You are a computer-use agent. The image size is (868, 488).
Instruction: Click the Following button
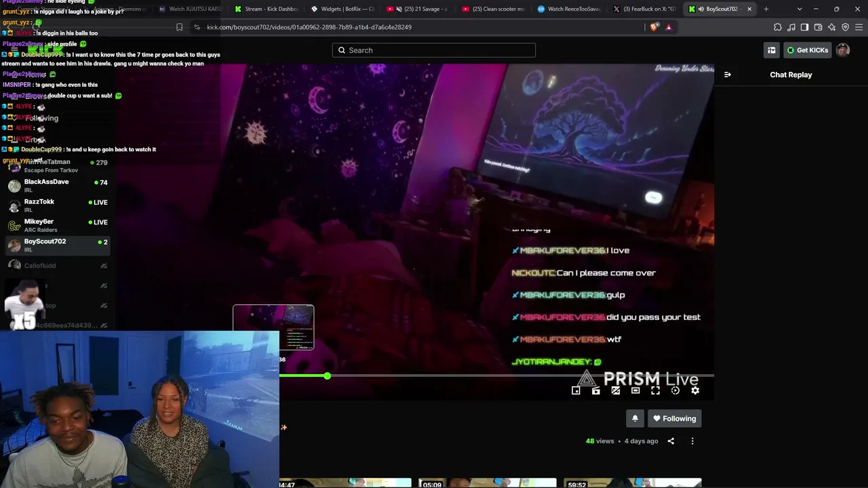tap(674, 418)
